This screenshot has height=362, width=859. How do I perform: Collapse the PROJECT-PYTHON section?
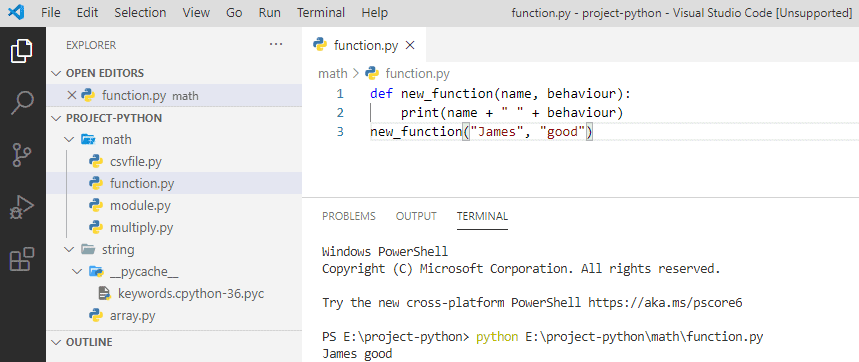pyautogui.click(x=56, y=118)
